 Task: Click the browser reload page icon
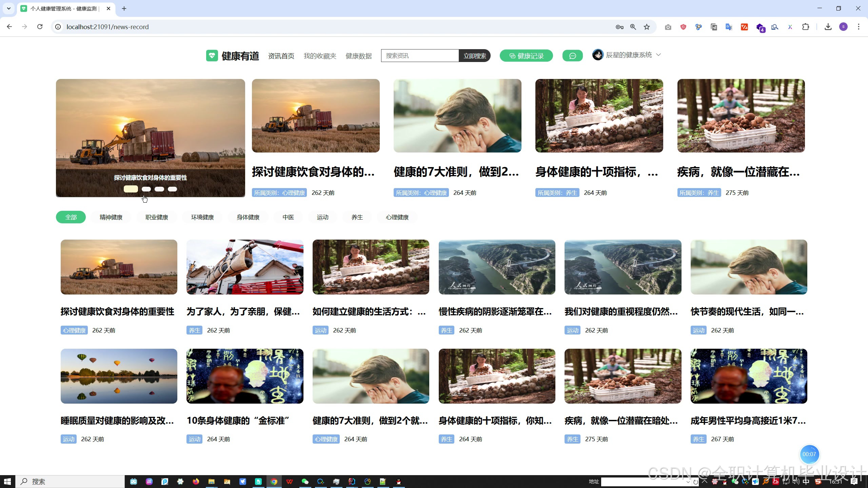coord(40,27)
